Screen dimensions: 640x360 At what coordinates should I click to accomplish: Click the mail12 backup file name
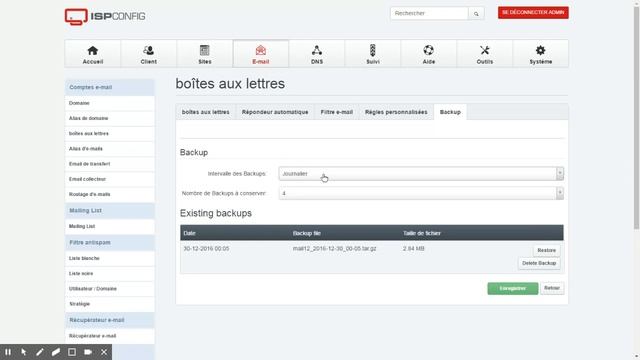(334, 249)
